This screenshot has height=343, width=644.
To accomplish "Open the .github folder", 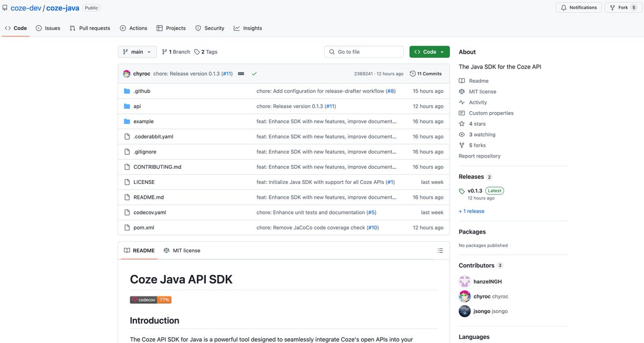I will tap(142, 91).
